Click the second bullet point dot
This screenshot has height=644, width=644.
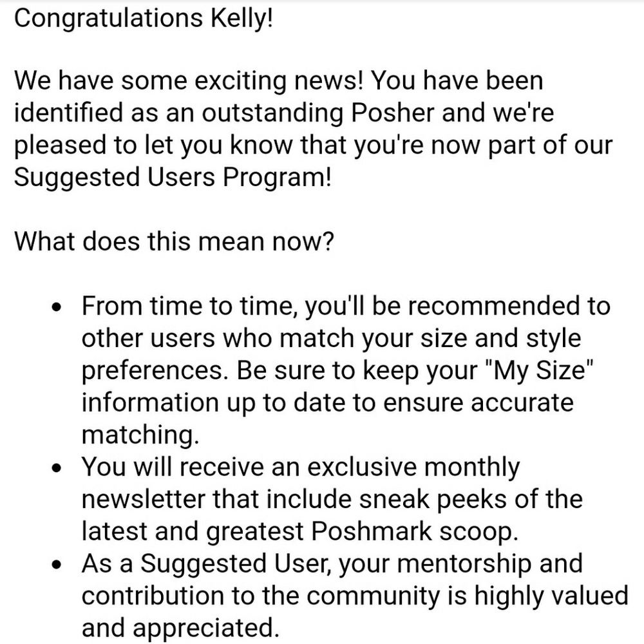(57, 468)
